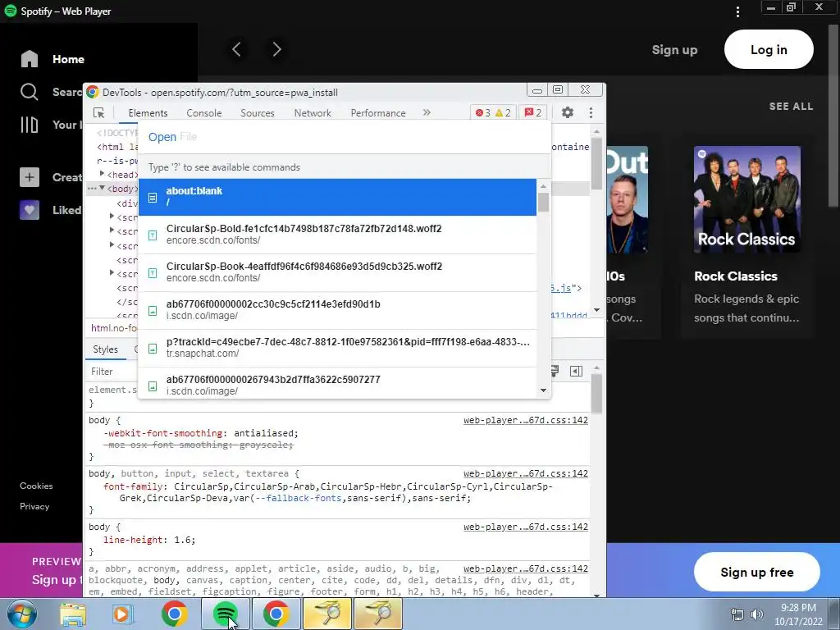Open DevTools customize three-dot menu
This screenshot has height=630, width=840.
(591, 112)
